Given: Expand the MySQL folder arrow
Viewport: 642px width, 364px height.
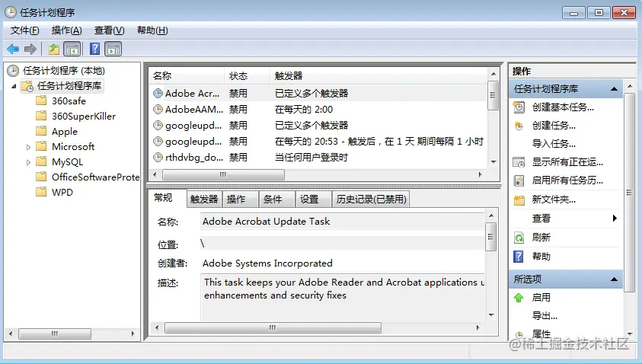Looking at the screenshot, I should pyautogui.click(x=28, y=162).
